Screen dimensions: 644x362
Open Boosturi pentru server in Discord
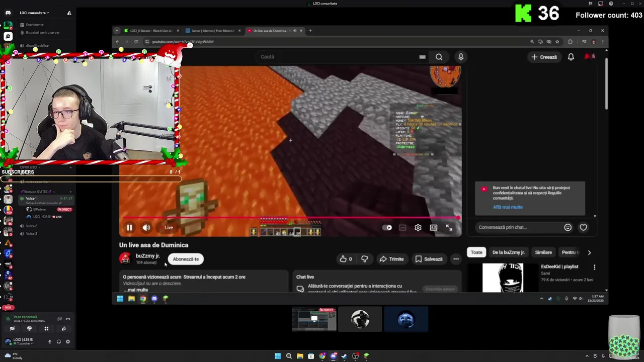48,33
